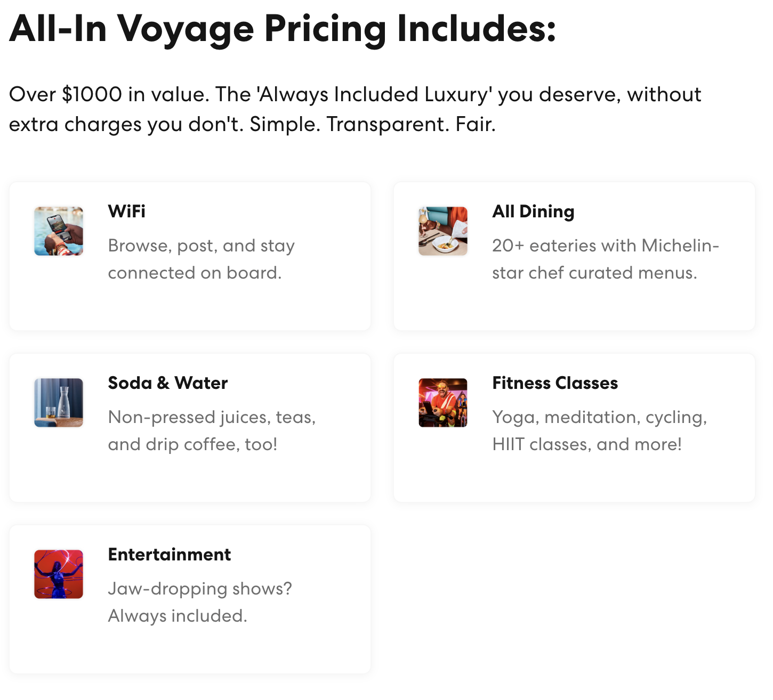This screenshot has width=773, height=700.
Task: Click the Fitness Classes cycling photo icon
Action: [x=443, y=403]
